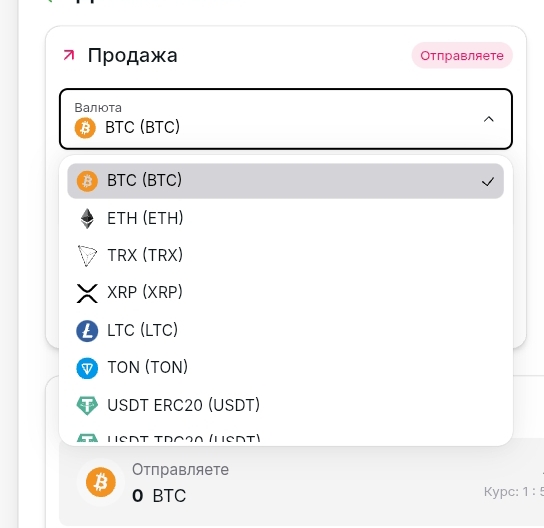Click the Валюта BTC (BTC) combo box
The height and width of the screenshot is (528, 544).
(286, 119)
